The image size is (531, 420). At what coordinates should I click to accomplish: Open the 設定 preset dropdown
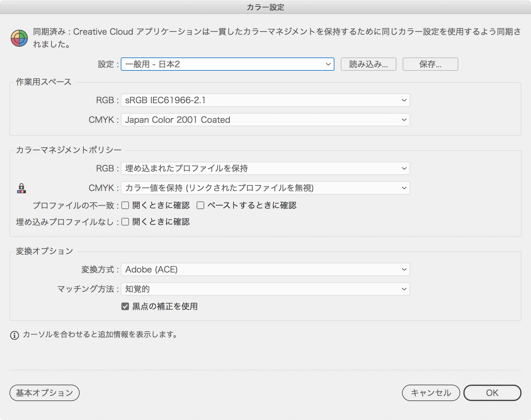[x=228, y=64]
